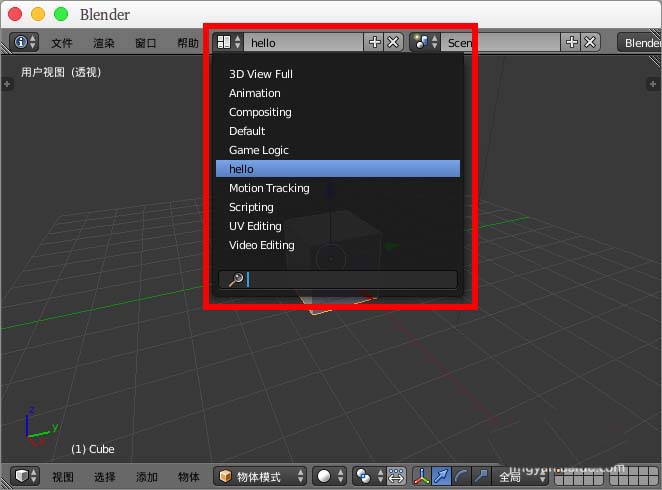Screen dimensions: 662x490
Task: Open the 选择 menu in 3D view
Action: tap(105, 477)
